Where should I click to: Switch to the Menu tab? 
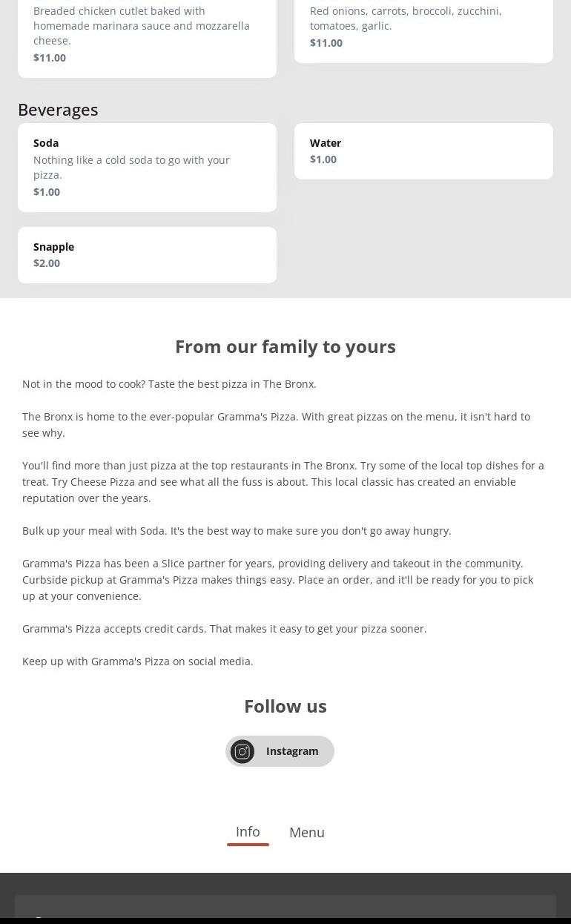pos(307,833)
